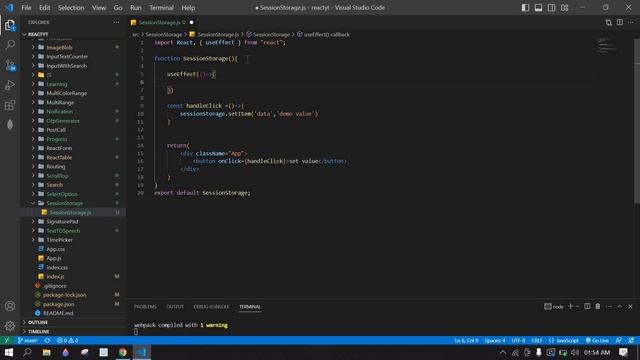Viewport: 640px width, 360px height.
Task: Toggle bottom panel layout icon
Action: click(538, 8)
